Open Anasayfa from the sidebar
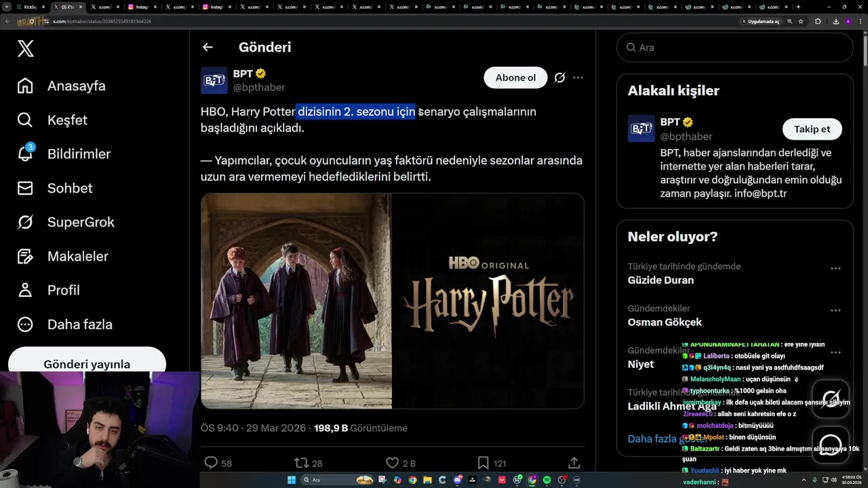The height and width of the screenshot is (488, 868). click(62, 86)
